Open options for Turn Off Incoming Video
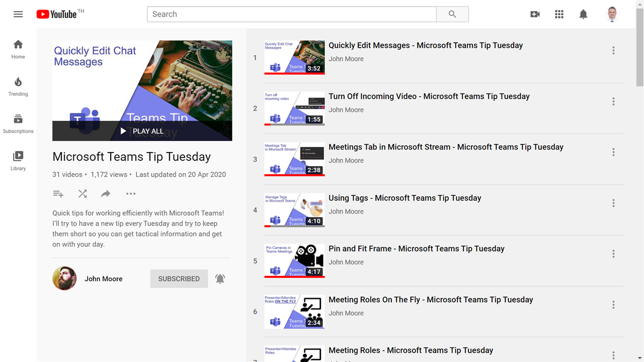 [613, 101]
